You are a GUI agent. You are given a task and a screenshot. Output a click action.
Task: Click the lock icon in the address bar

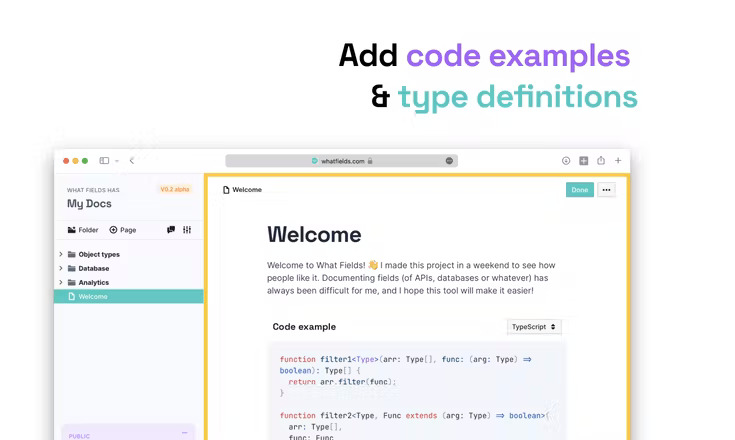point(370,161)
